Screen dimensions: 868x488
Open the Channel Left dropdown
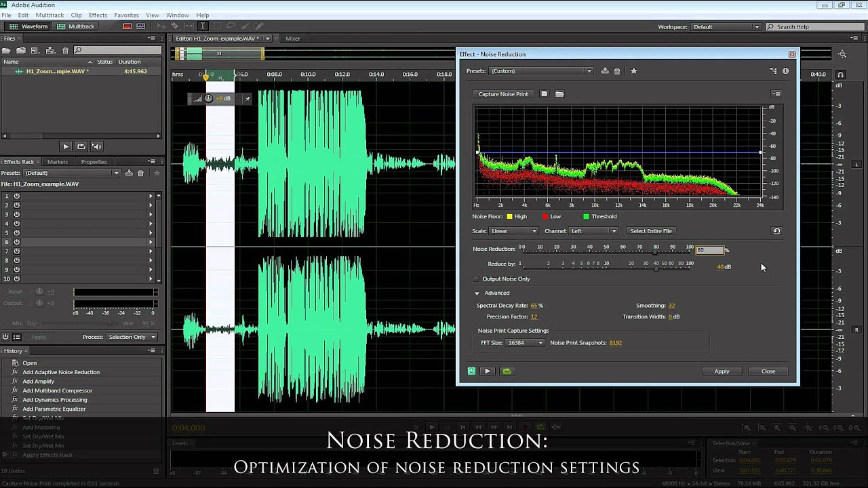click(593, 231)
